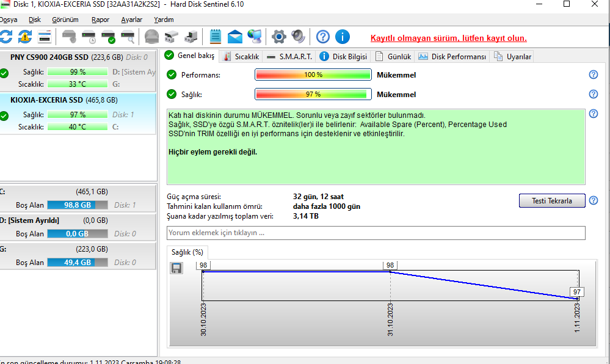Open the Görünüm menu
Screen dimensions: 610x364
point(65,20)
